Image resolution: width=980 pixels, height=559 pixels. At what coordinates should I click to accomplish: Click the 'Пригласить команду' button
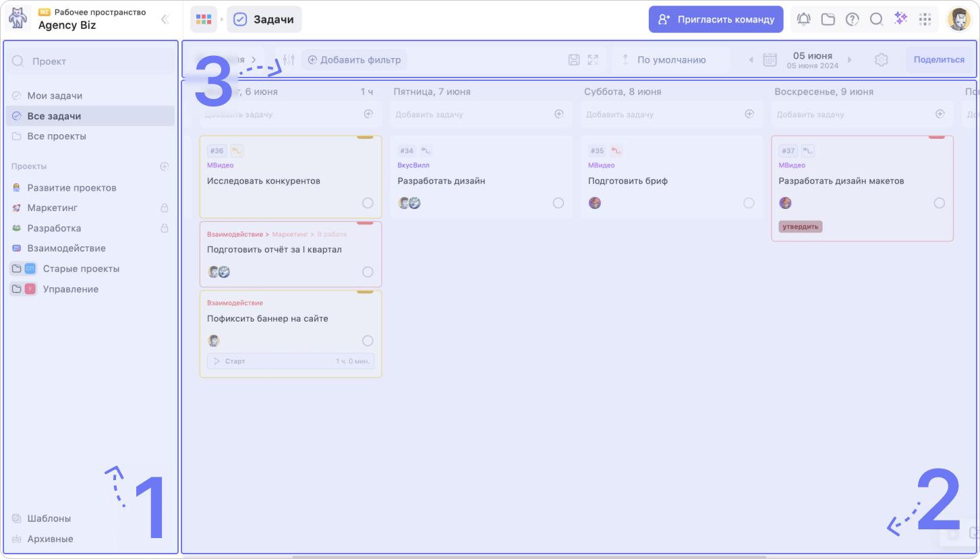tap(716, 20)
